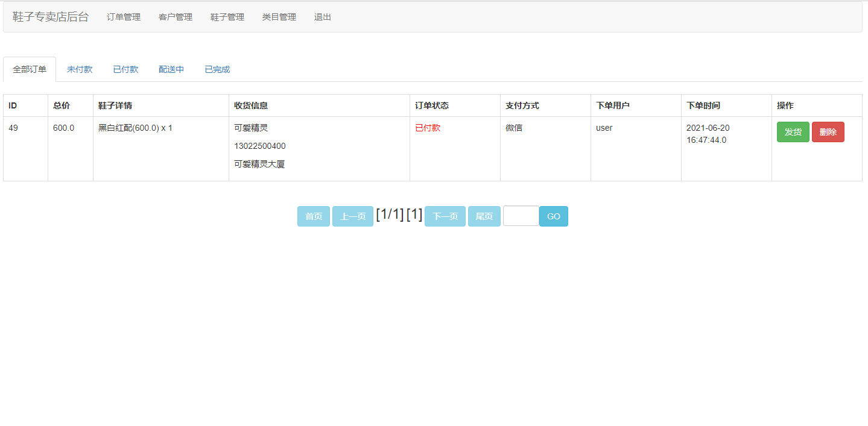Click the page number input box
Screen dimensions: 868x426
tap(521, 216)
